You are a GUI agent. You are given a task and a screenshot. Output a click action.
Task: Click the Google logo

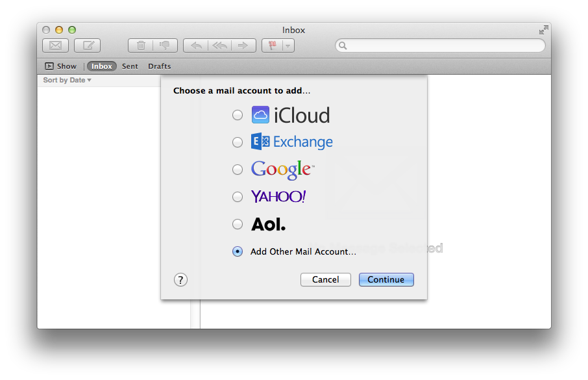point(283,170)
